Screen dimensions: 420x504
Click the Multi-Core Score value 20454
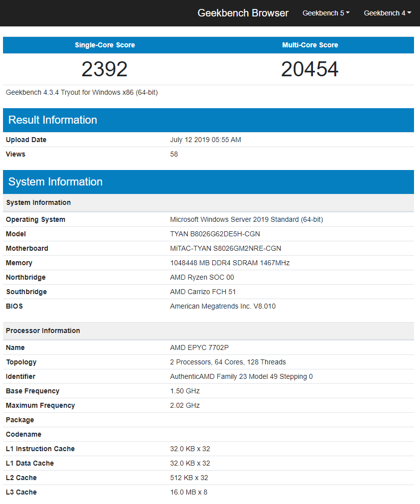[x=310, y=69]
